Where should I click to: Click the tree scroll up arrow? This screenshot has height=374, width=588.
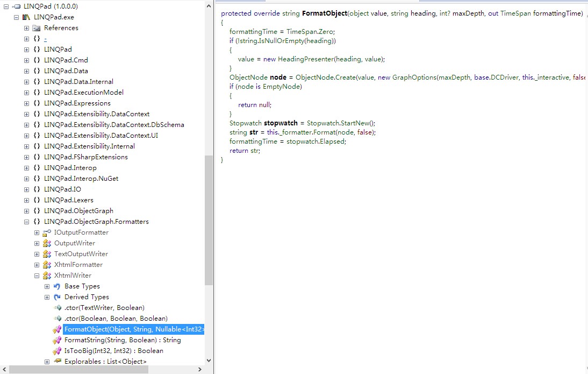point(209,6)
